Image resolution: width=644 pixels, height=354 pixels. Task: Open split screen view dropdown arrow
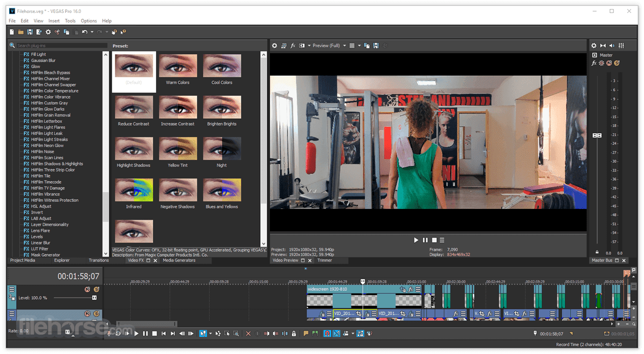(309, 46)
